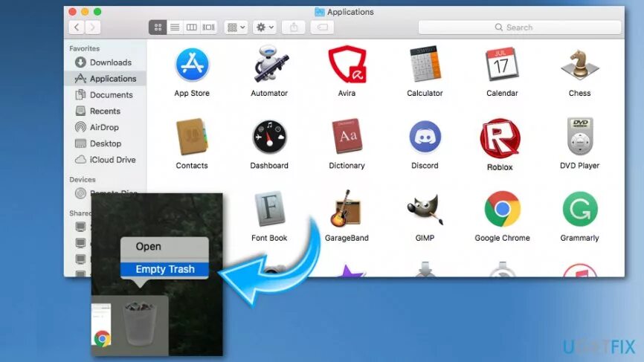The width and height of the screenshot is (644, 362).
Task: Open Recents in the Finder sidebar
Action: click(x=105, y=111)
